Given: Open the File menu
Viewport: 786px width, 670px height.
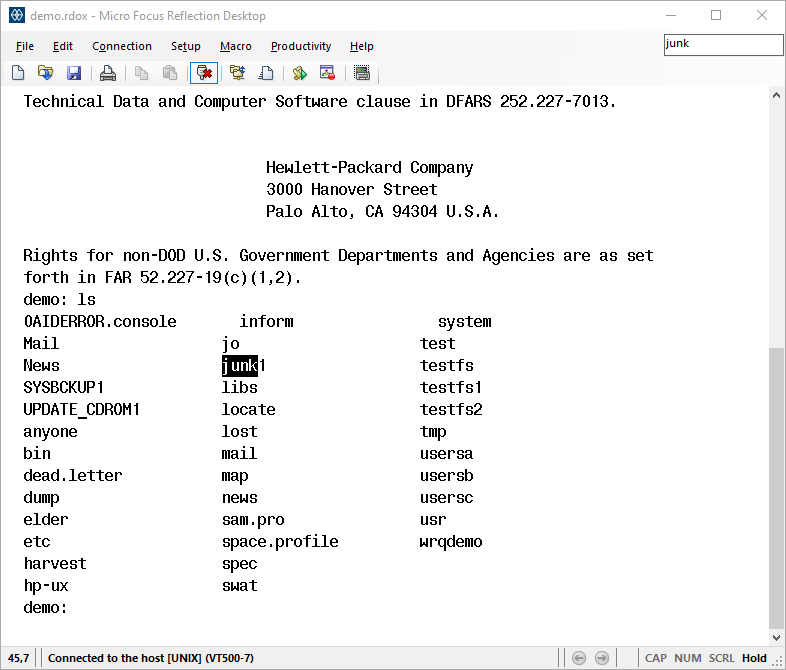Looking at the screenshot, I should [25, 46].
